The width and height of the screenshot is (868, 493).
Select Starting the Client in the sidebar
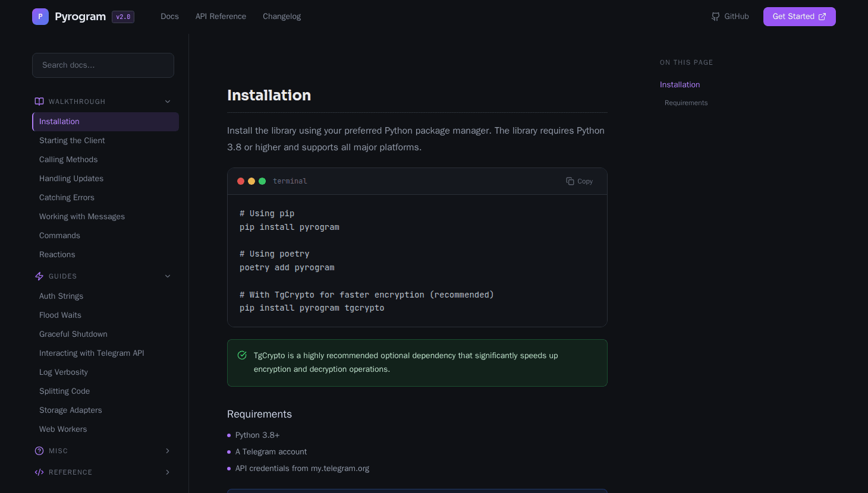pos(72,140)
